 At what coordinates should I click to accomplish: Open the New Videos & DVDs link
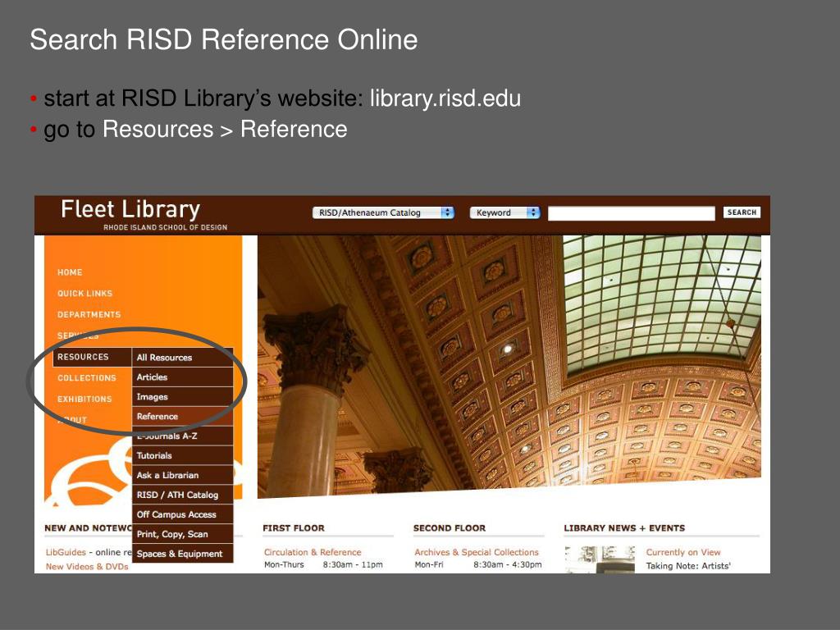87,566
